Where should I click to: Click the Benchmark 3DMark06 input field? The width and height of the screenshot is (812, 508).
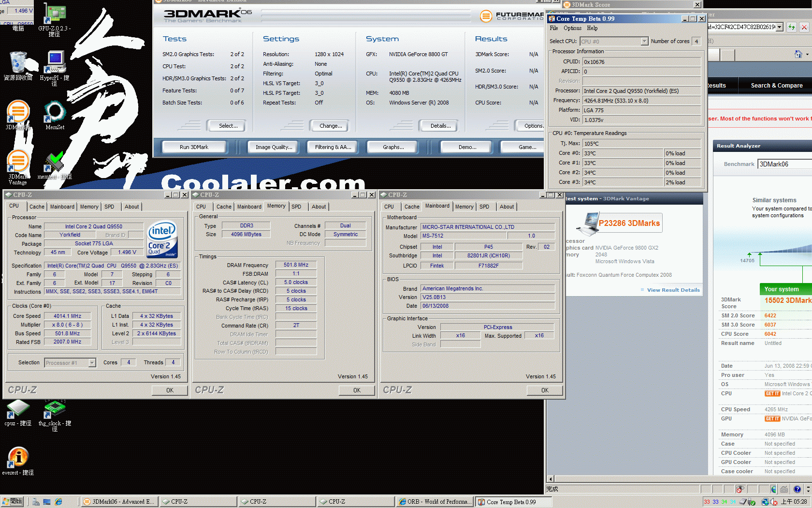point(785,164)
